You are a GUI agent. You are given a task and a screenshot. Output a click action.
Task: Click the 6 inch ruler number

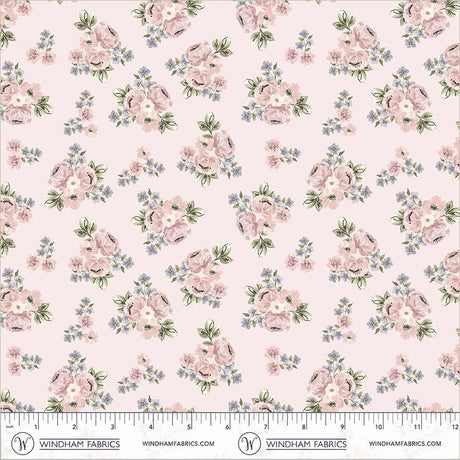tap(227, 427)
